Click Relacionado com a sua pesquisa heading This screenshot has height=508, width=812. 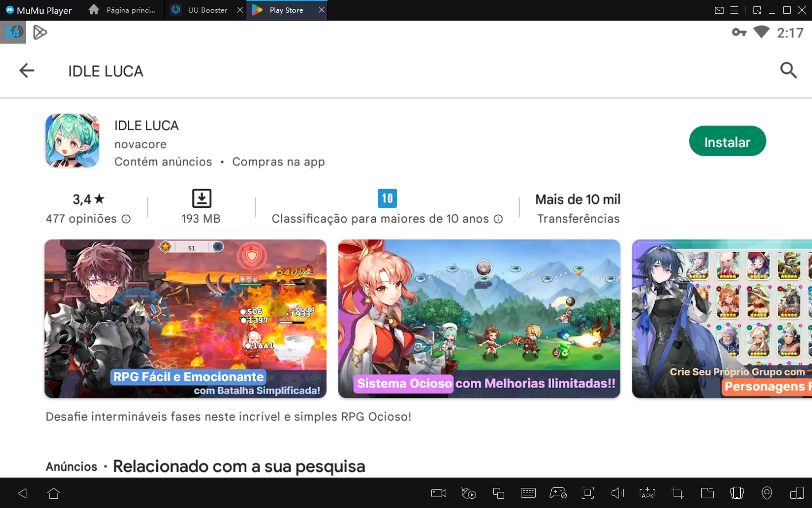tap(239, 466)
